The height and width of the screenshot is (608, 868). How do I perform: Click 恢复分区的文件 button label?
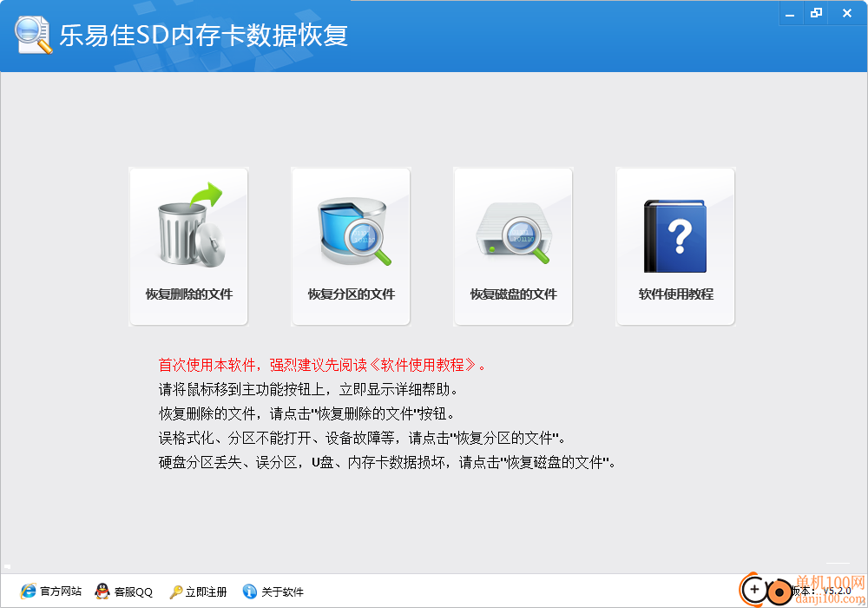pyautogui.click(x=351, y=294)
